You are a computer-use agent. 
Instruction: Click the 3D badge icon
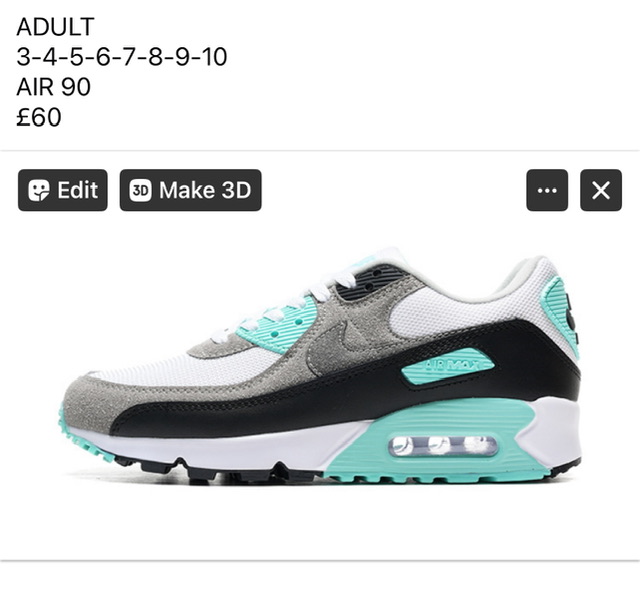[140, 190]
